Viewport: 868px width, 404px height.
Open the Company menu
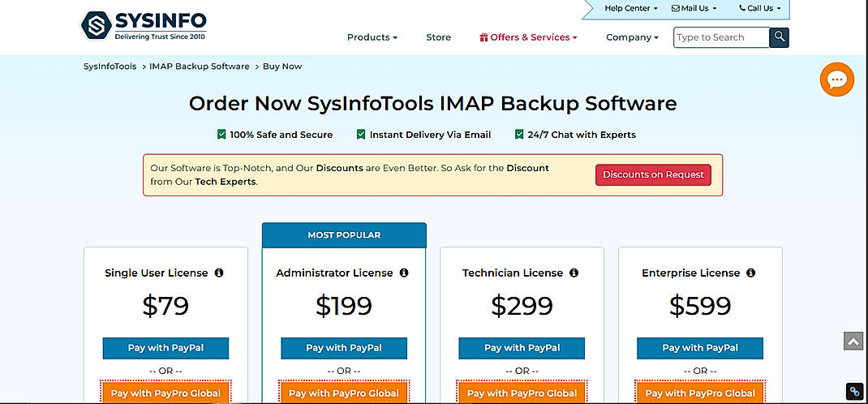[632, 37]
